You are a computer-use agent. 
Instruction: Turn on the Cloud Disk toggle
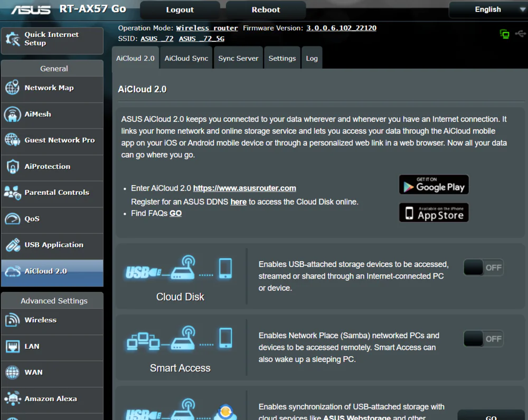coord(483,268)
